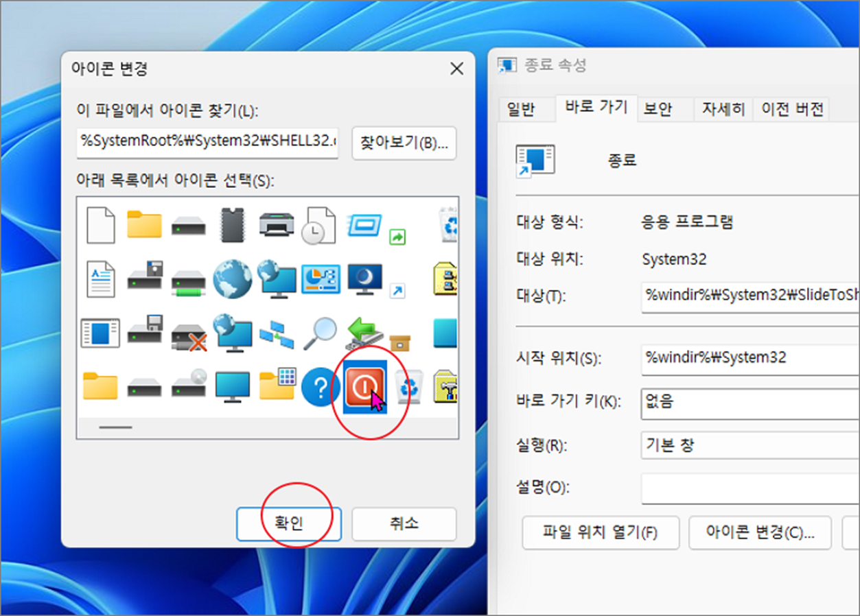Select the document with clock icon
This screenshot has height=616, width=860.
click(x=320, y=225)
